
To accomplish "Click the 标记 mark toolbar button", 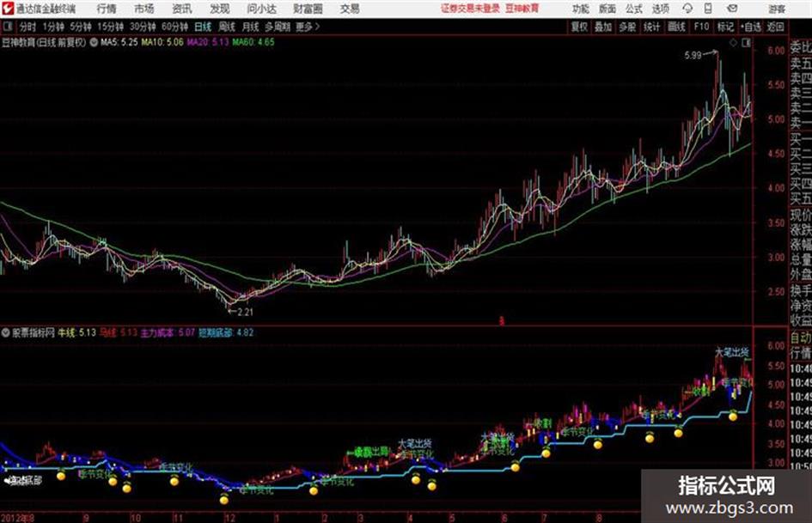I will [x=725, y=27].
